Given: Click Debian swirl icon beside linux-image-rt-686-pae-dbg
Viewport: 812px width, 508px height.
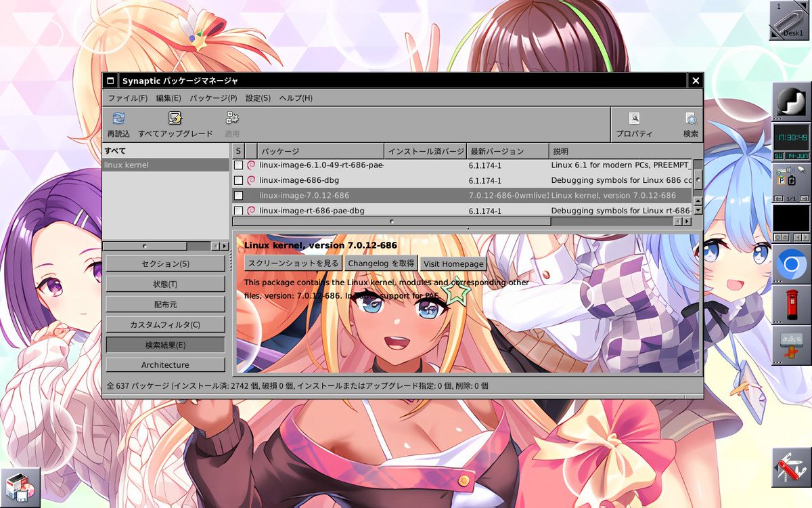Looking at the screenshot, I should click(251, 211).
